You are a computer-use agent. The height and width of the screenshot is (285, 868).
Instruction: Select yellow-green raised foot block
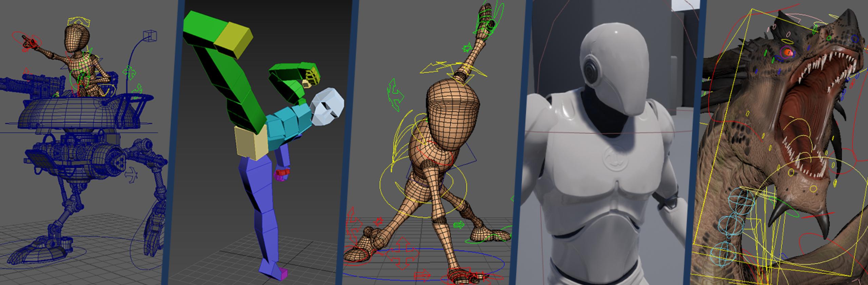point(234,40)
